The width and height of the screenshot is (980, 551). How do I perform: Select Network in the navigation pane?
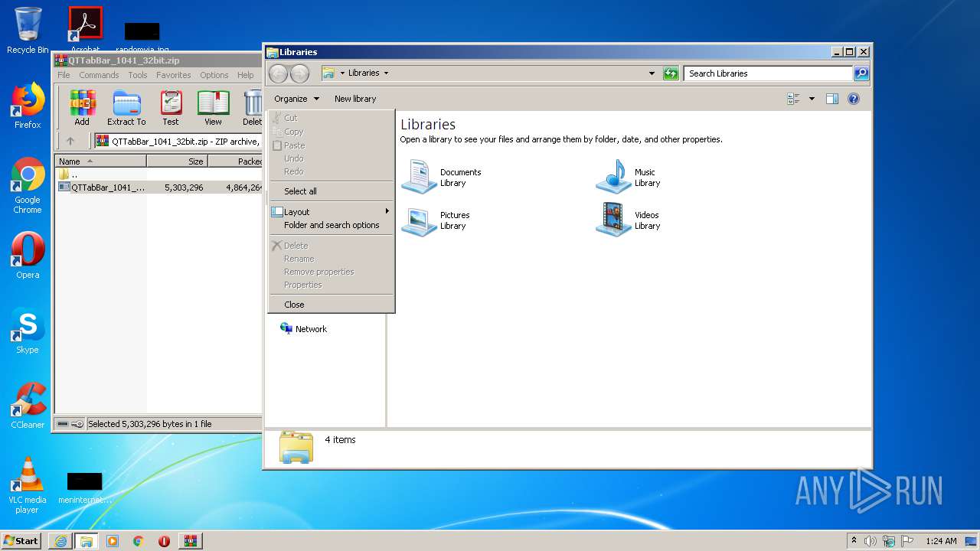pyautogui.click(x=303, y=329)
